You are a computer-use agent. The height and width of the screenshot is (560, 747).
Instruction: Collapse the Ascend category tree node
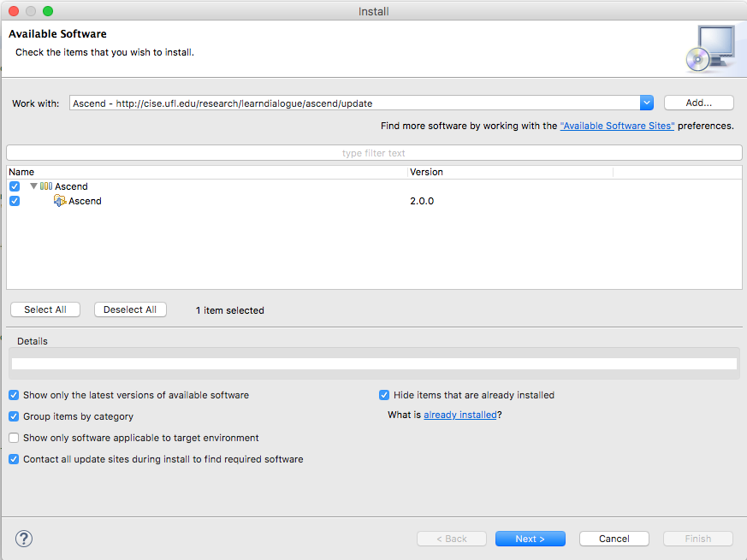34,186
